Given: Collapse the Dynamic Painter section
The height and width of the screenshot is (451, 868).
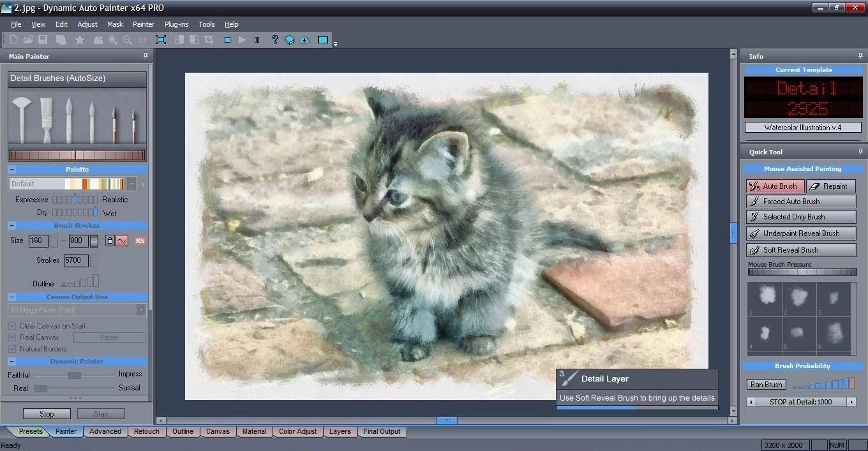Looking at the screenshot, I should [x=12, y=362].
